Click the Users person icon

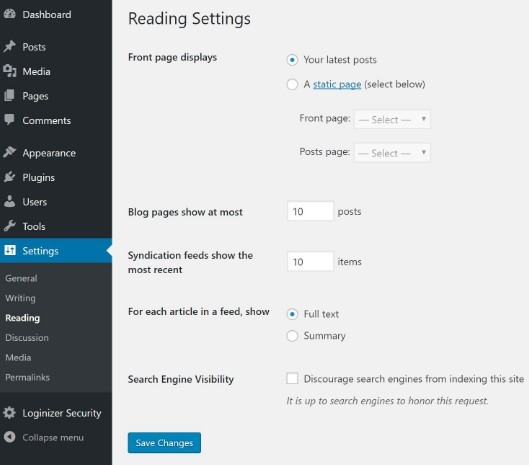(x=9, y=201)
